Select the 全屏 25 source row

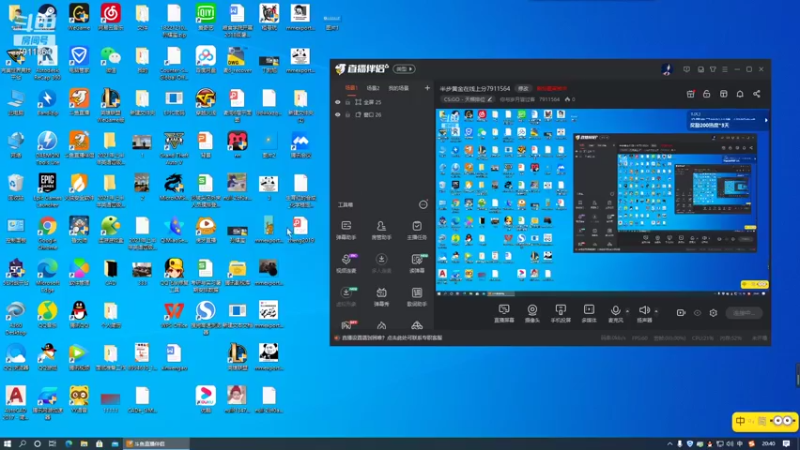[381, 102]
